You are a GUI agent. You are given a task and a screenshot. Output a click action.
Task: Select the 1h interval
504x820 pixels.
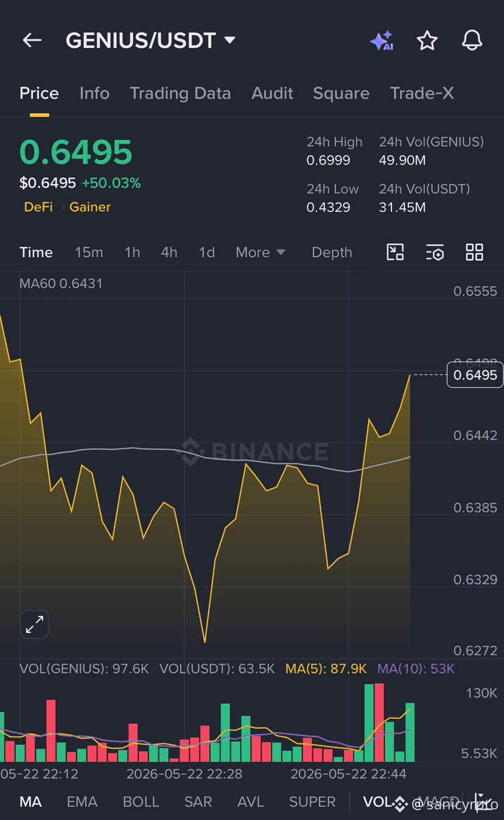(x=132, y=252)
